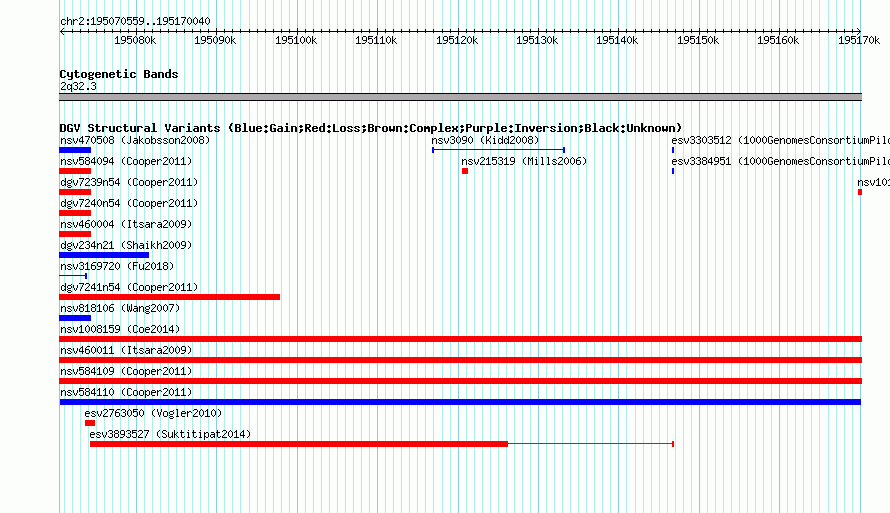Click blue thin line of nsv3169720

tap(73, 276)
